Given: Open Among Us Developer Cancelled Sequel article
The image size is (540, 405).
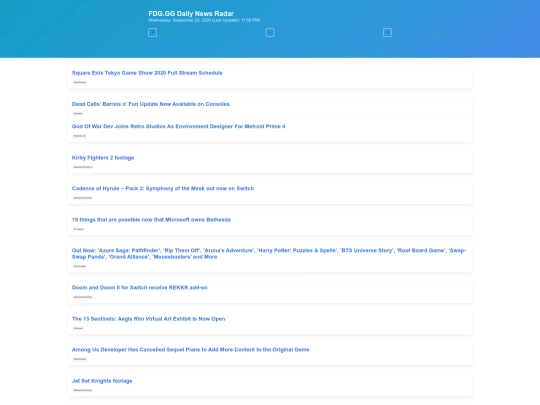Looking at the screenshot, I should coord(190,350).
